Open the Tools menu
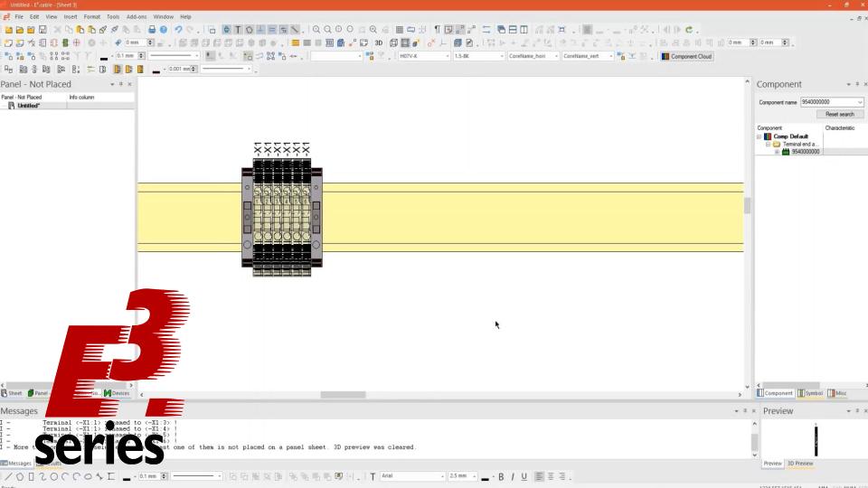This screenshot has height=488, width=868. 113,17
